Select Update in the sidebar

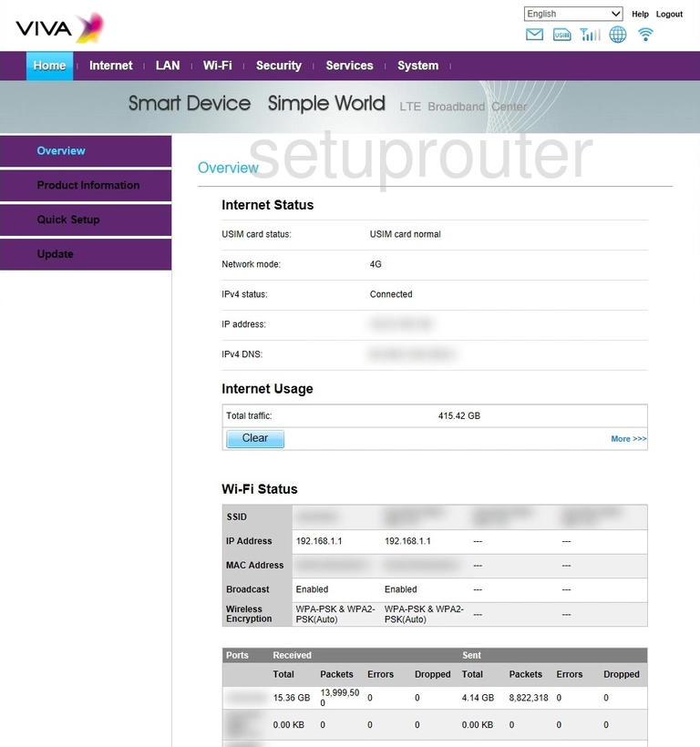tap(86, 254)
